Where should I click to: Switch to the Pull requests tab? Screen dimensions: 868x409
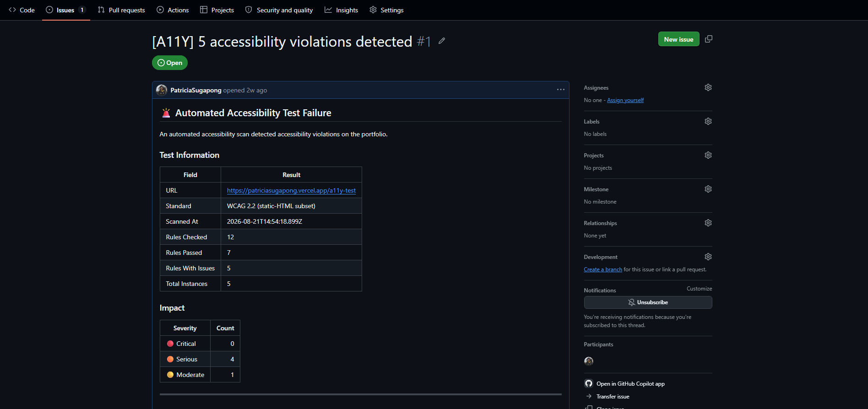[121, 10]
